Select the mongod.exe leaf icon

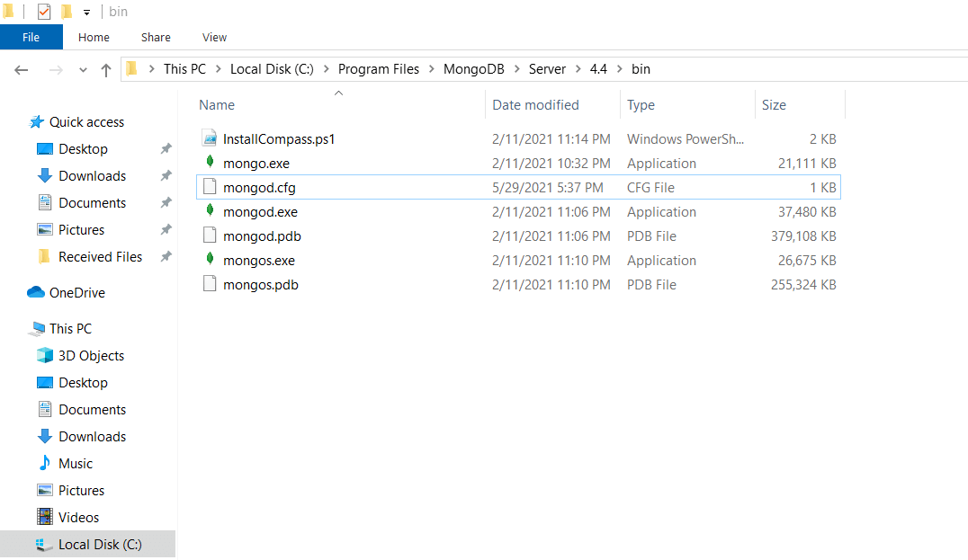tap(210, 210)
